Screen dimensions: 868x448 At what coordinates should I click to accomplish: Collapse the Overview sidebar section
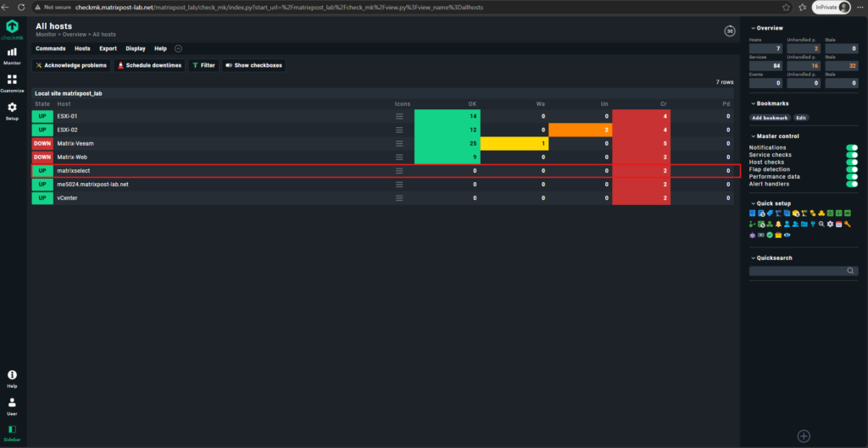point(766,28)
